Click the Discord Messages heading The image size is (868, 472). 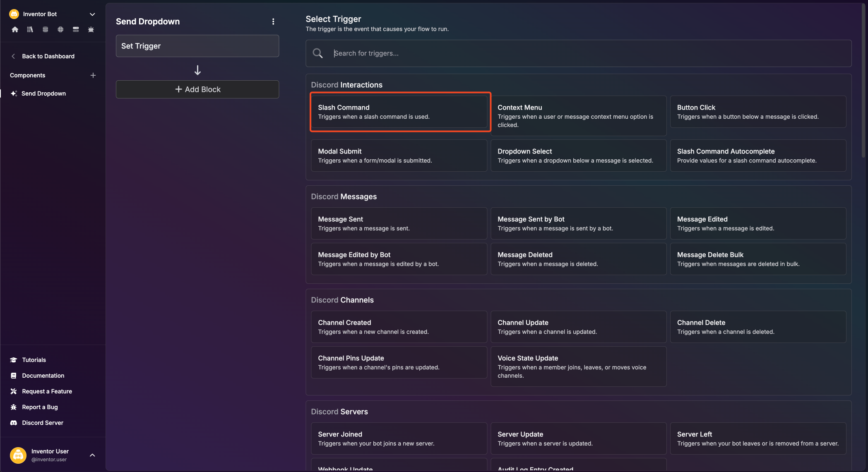click(344, 196)
